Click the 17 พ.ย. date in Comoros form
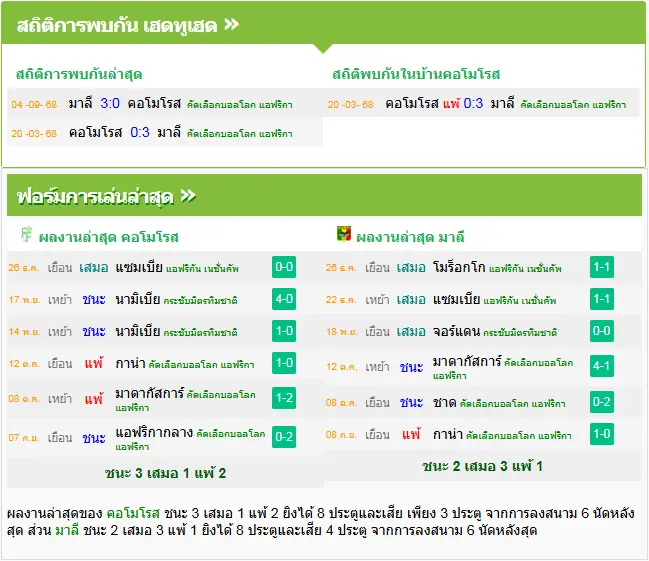 coord(24,300)
